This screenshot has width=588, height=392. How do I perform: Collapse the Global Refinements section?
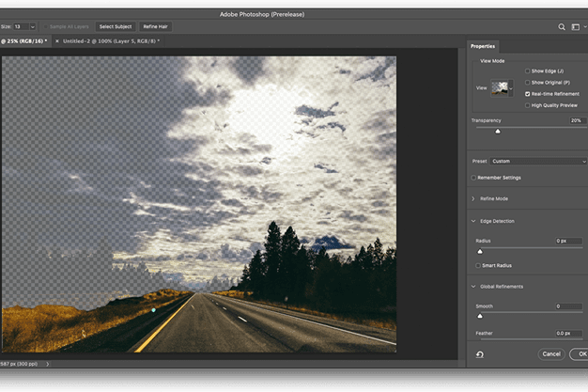[473, 287]
